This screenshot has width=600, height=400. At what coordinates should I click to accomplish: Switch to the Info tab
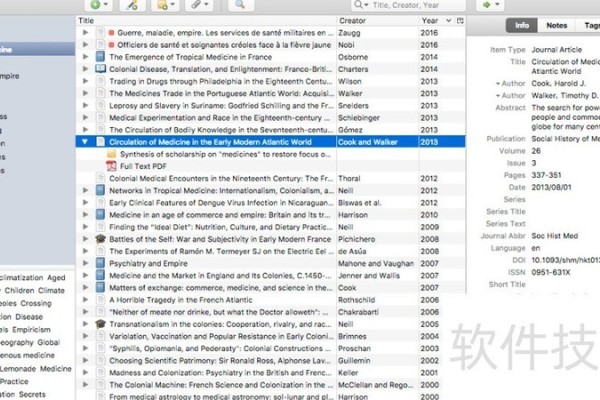click(x=522, y=25)
